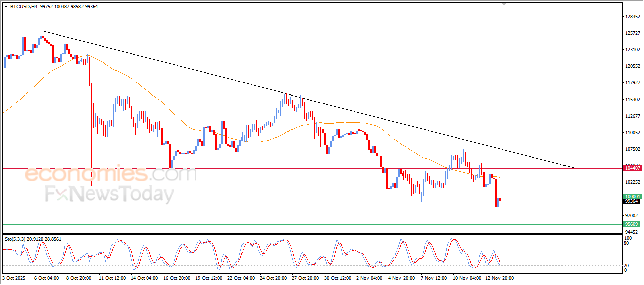Click the BTCUSD,H4 chart title text

pos(23,7)
